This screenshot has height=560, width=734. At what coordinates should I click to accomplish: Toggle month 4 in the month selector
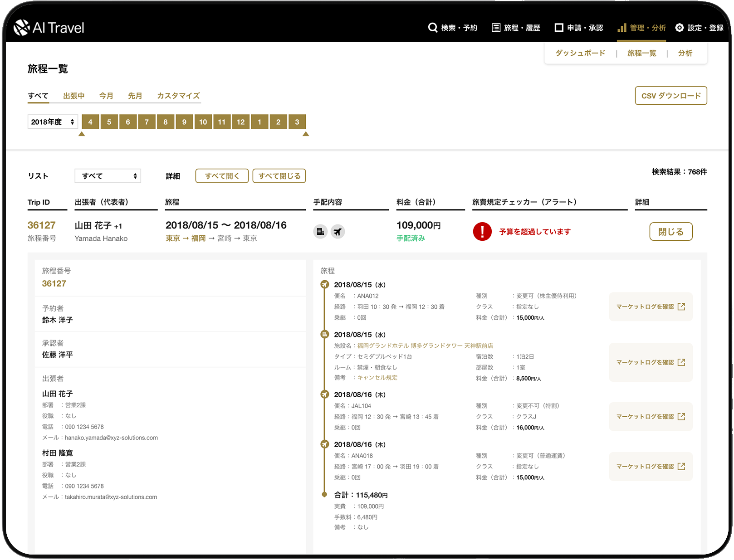(x=90, y=122)
